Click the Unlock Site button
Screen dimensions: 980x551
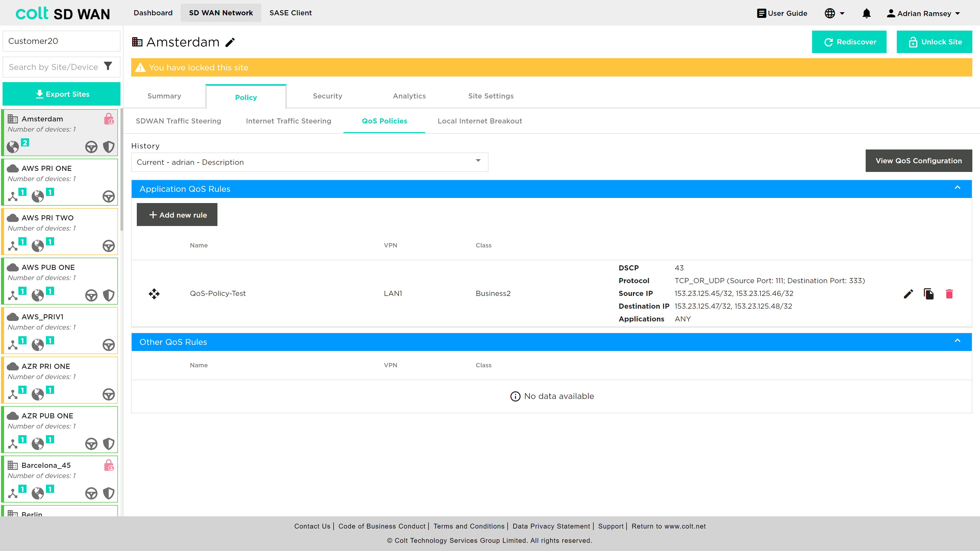click(x=934, y=42)
